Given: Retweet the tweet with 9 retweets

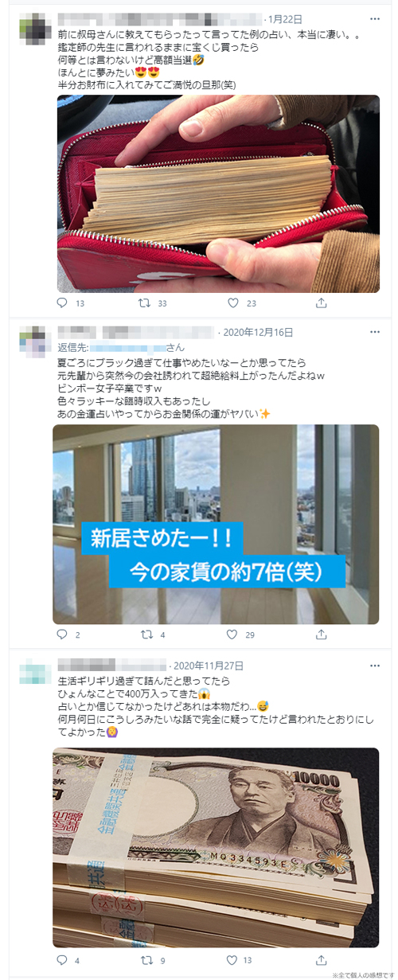Looking at the screenshot, I should pyautogui.click(x=144, y=960).
